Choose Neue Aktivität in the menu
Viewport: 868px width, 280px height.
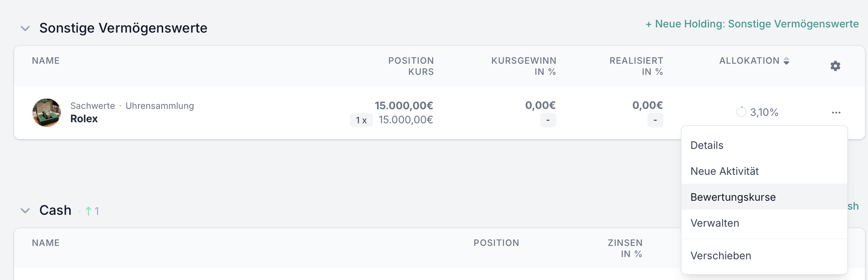point(724,171)
